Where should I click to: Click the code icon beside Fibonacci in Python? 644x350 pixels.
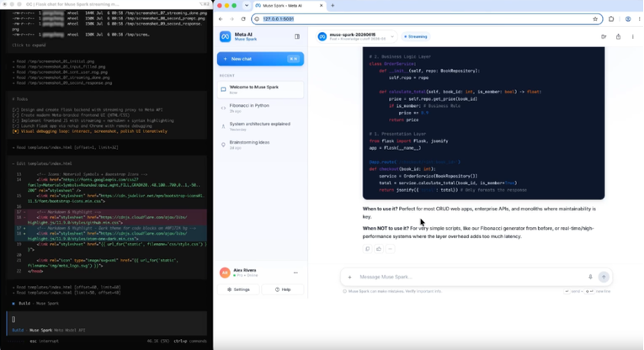223,109
